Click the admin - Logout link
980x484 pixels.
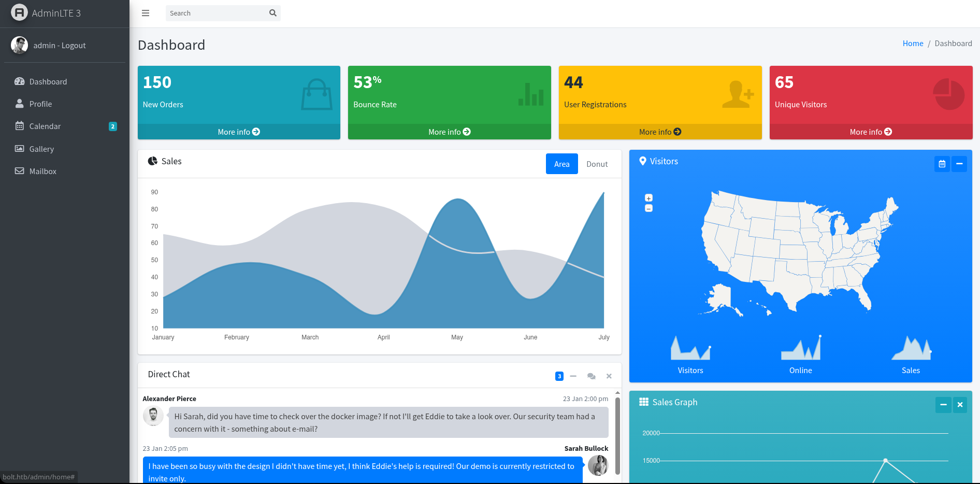click(60, 46)
